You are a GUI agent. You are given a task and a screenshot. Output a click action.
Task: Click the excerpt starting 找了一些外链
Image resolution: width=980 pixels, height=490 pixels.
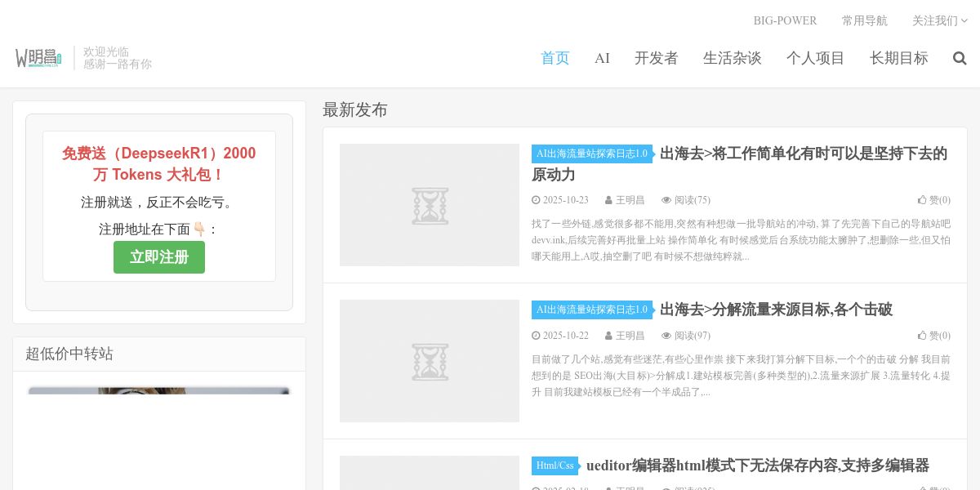click(x=741, y=240)
